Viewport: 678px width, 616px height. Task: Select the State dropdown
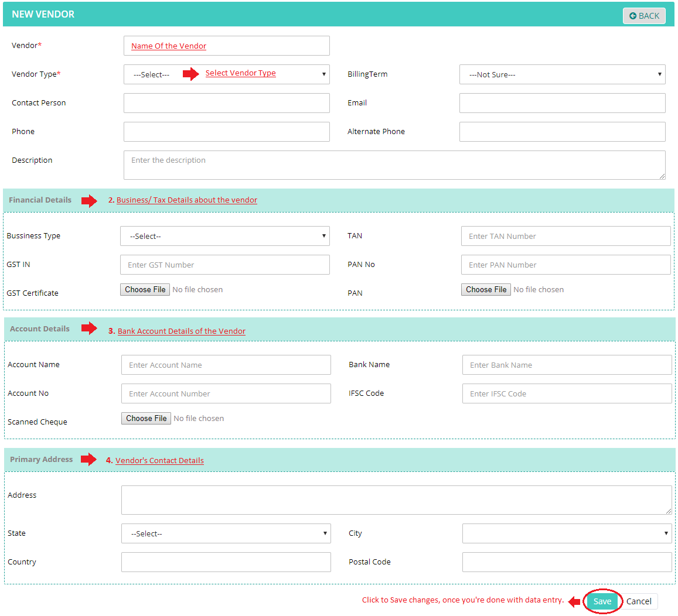tap(226, 533)
